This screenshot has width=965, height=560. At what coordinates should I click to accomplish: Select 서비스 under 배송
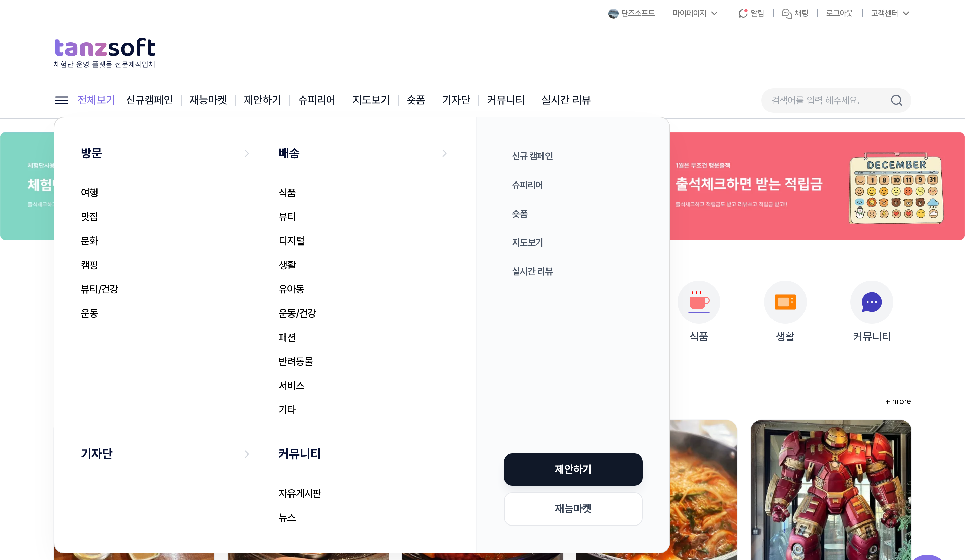[x=292, y=386]
